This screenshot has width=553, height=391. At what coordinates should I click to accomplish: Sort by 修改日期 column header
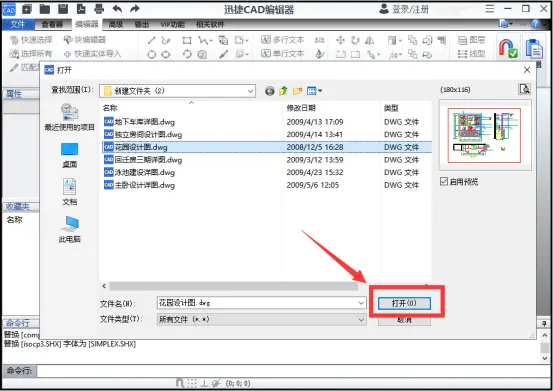pyautogui.click(x=301, y=108)
